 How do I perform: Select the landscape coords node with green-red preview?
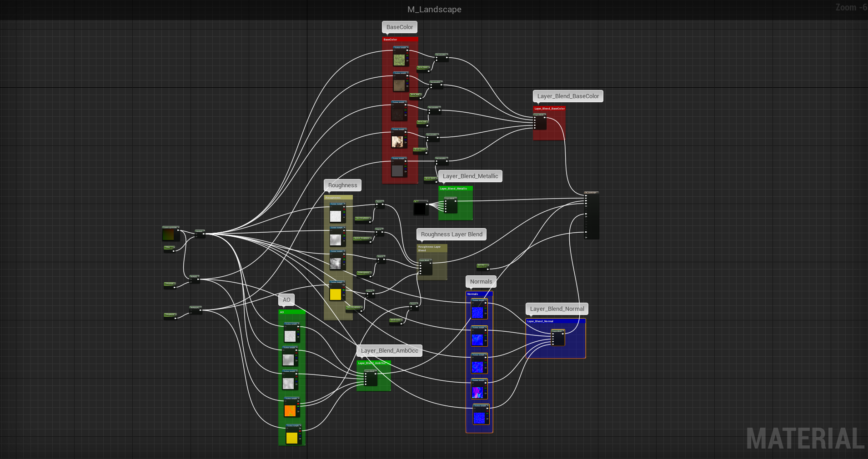(x=171, y=234)
